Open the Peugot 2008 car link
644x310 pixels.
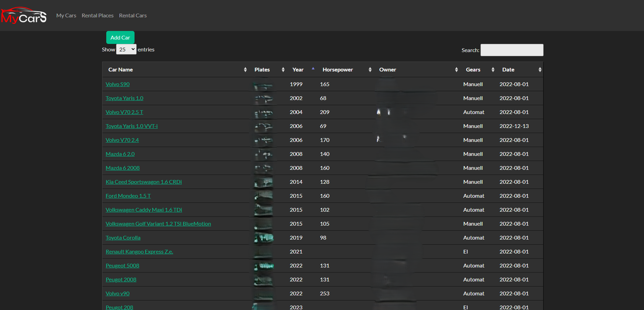[121, 280]
